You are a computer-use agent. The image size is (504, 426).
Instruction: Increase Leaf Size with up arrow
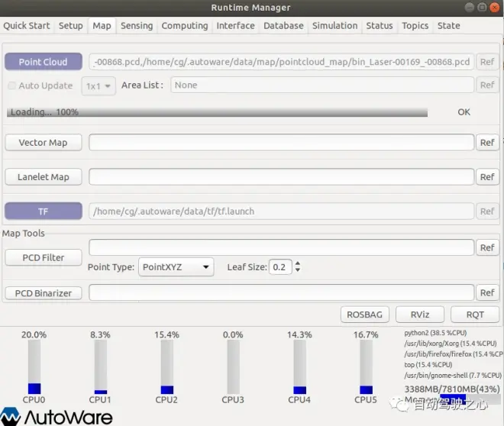click(298, 263)
